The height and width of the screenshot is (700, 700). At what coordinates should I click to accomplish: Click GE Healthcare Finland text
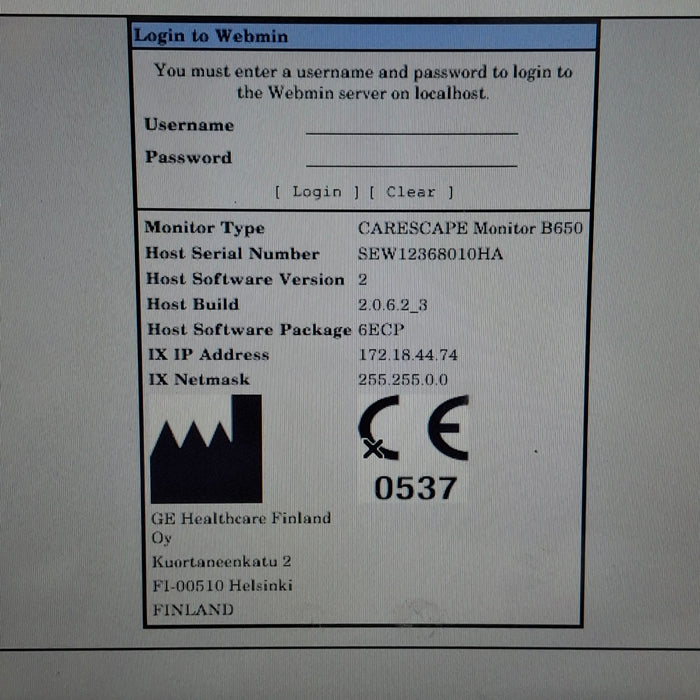(x=241, y=518)
